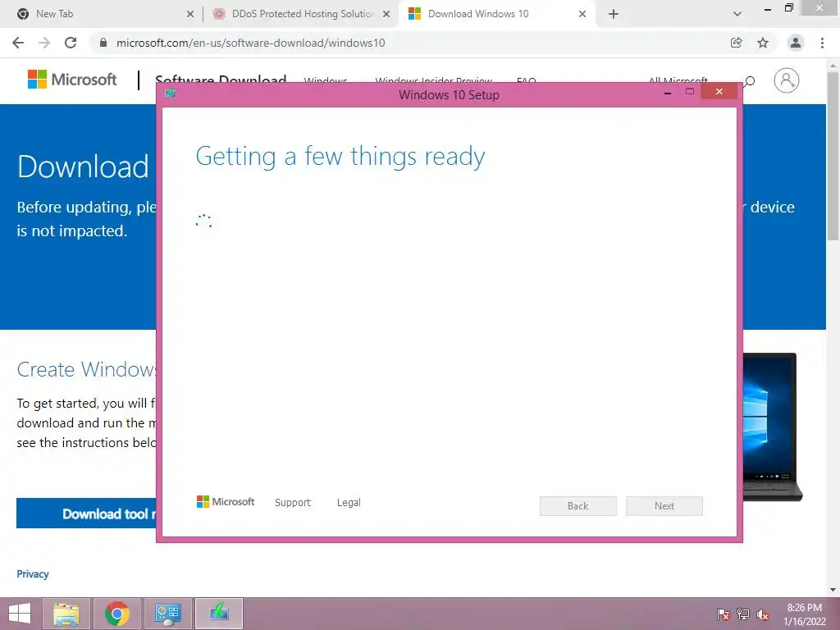
Task: Restore down the Chrome window
Action: click(x=788, y=8)
